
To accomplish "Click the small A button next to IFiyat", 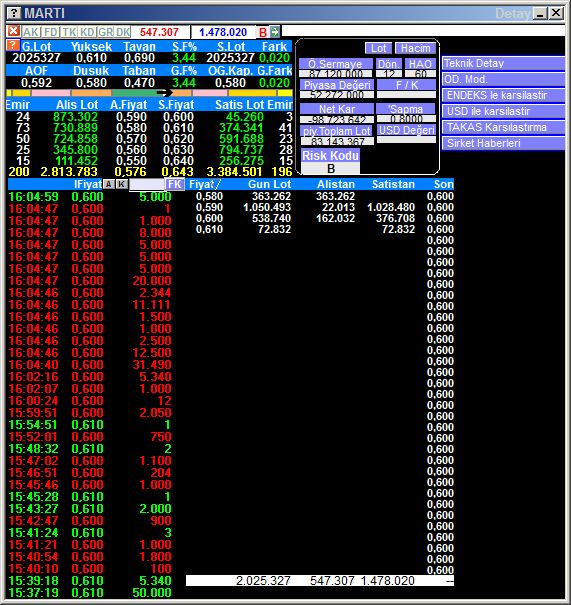I will (109, 184).
